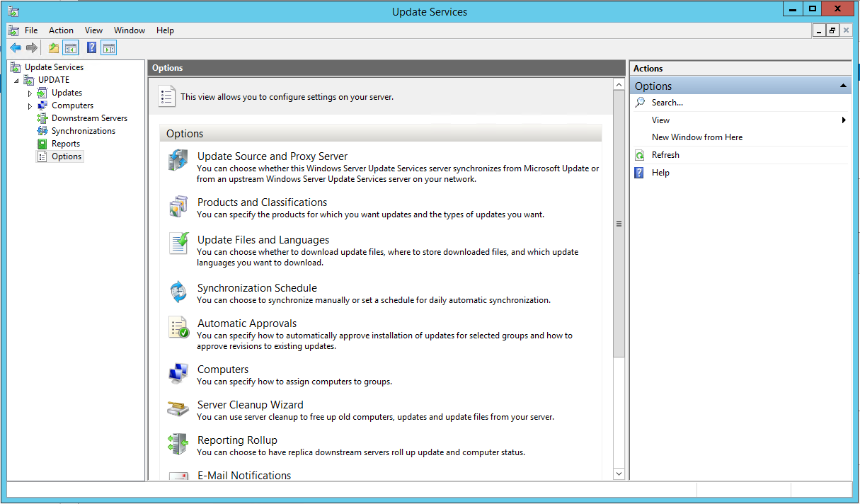Click the Reports tree icon
Image resolution: width=860 pixels, height=504 pixels.
point(42,144)
